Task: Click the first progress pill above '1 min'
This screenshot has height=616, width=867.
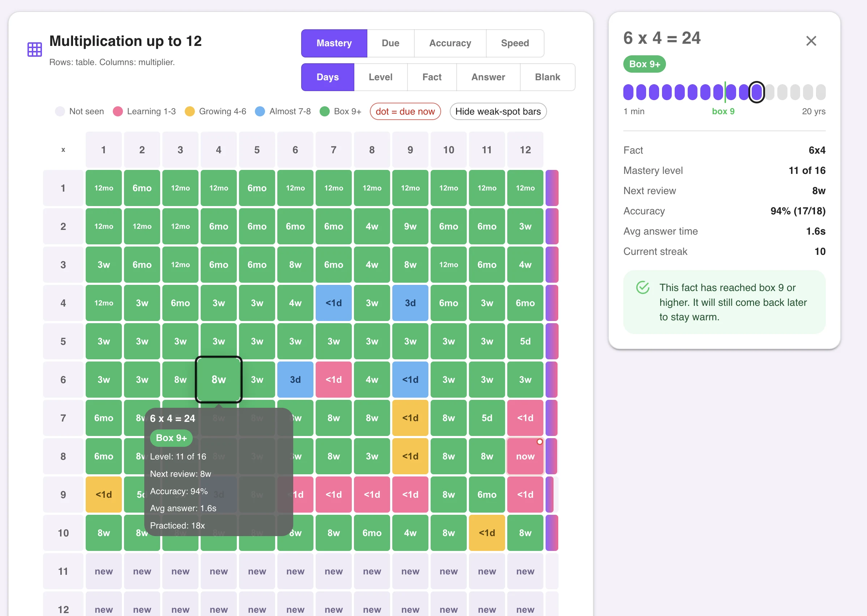Action: [x=628, y=92]
